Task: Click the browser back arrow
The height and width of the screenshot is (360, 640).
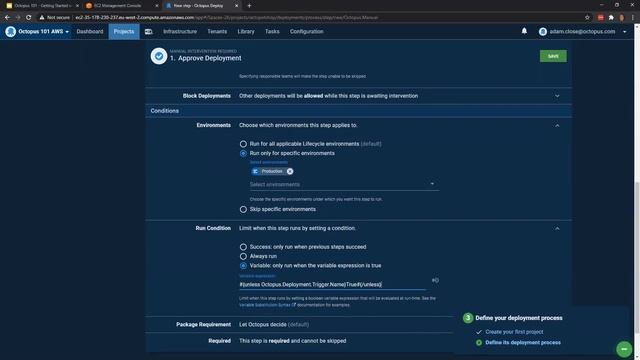Action: pos(7,18)
